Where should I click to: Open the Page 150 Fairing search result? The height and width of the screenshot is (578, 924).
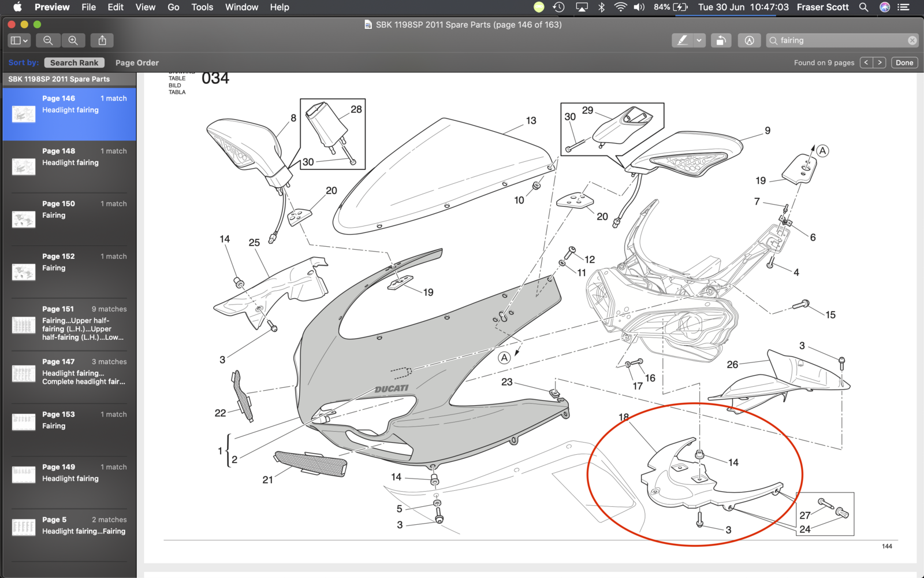(x=69, y=219)
